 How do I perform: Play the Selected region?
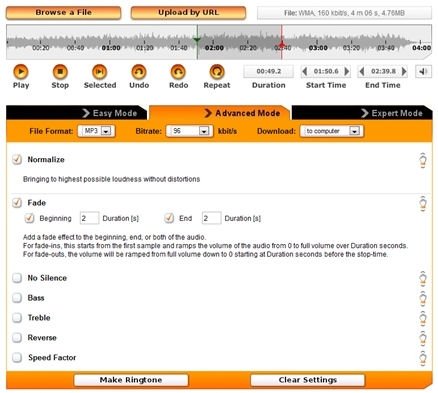[x=99, y=72]
